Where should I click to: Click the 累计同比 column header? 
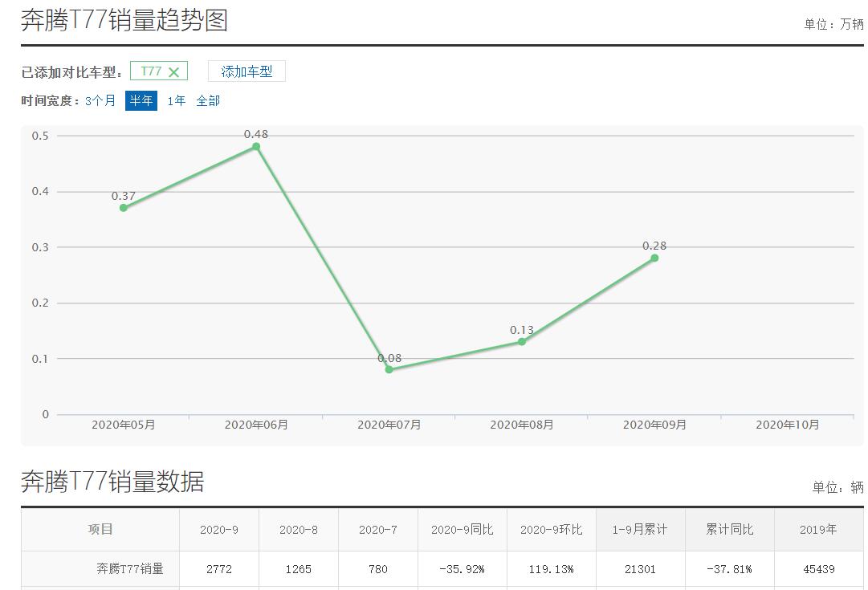(730, 530)
